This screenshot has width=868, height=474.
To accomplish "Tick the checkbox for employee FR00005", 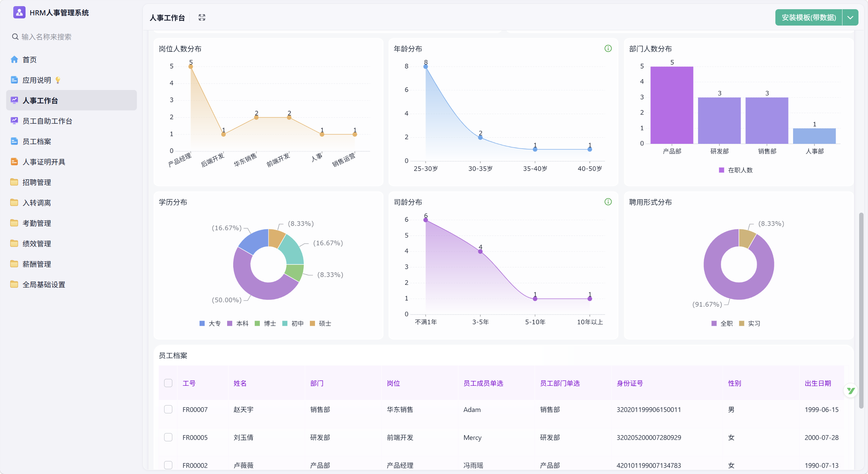I will tap(168, 437).
